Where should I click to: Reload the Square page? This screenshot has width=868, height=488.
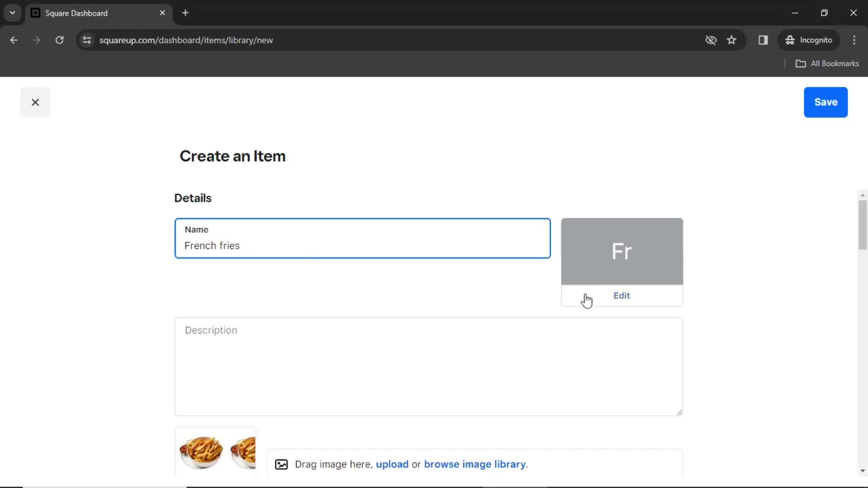click(x=59, y=40)
